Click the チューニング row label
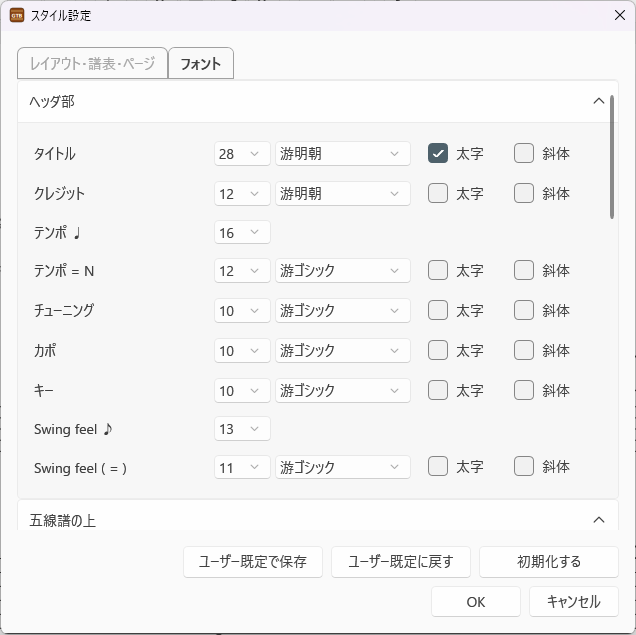Viewport: 636px width, 635px height. coord(64,311)
